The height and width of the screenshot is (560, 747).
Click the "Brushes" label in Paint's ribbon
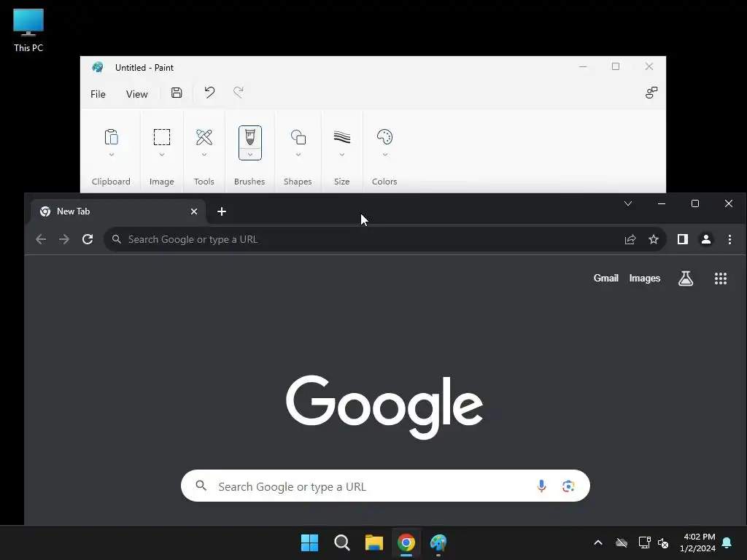tap(249, 182)
